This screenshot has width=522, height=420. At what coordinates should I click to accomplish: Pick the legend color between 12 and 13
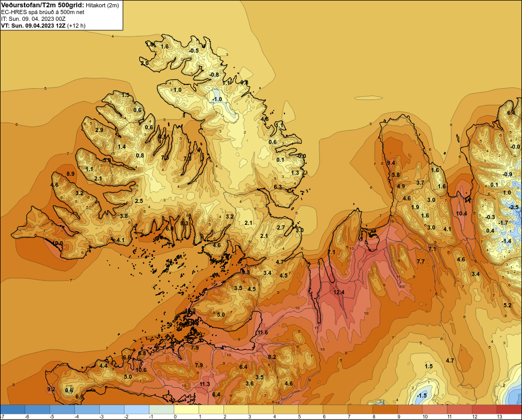pyautogui.click(x=484, y=409)
